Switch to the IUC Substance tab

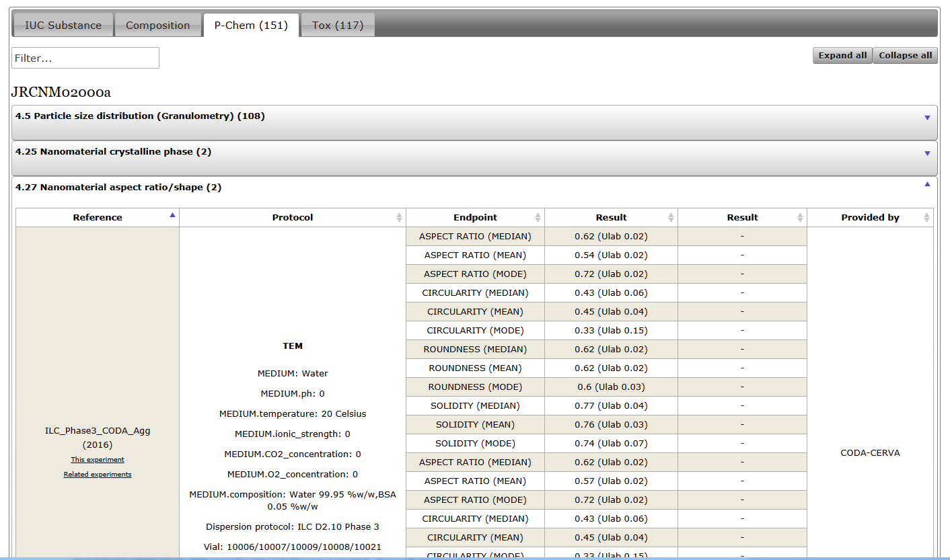click(63, 26)
